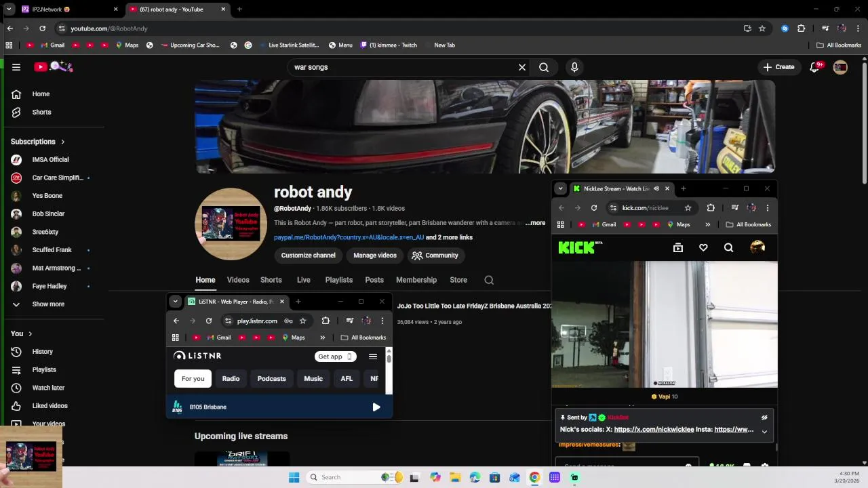Open Kick profile avatar
The height and width of the screenshot is (488, 868).
point(757,247)
